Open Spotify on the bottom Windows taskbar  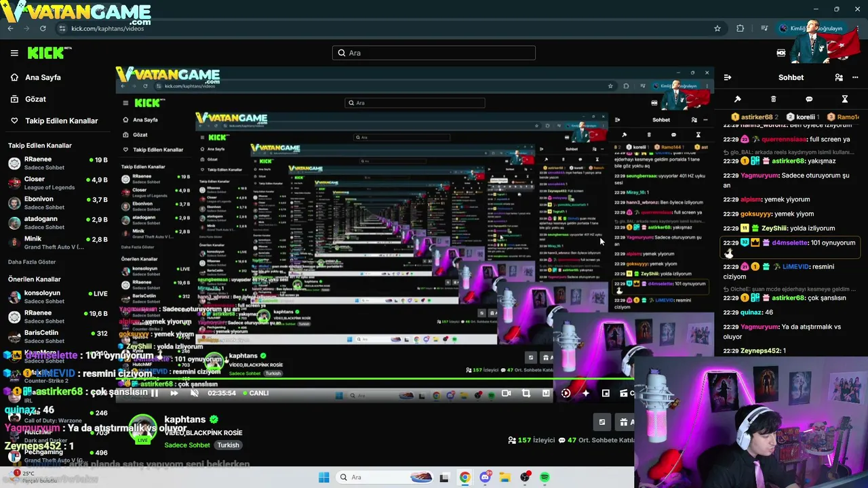[x=545, y=477]
